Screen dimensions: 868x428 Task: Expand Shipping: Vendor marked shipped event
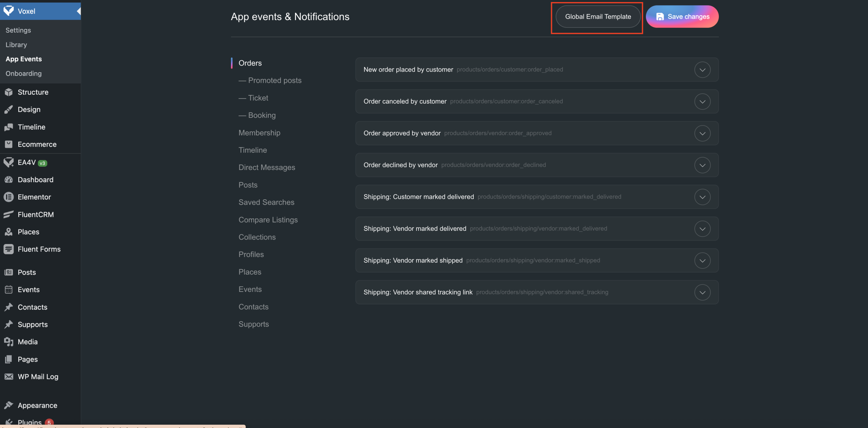[702, 261]
